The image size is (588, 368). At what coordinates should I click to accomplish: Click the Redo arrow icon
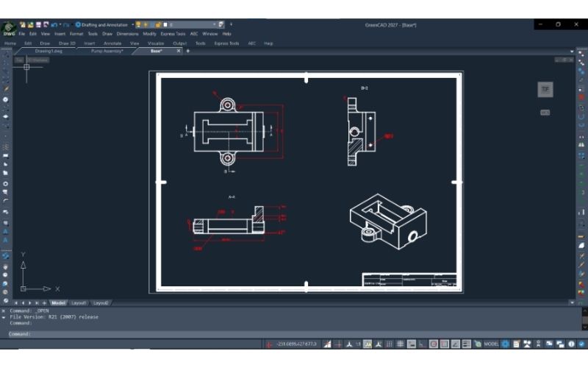point(66,25)
